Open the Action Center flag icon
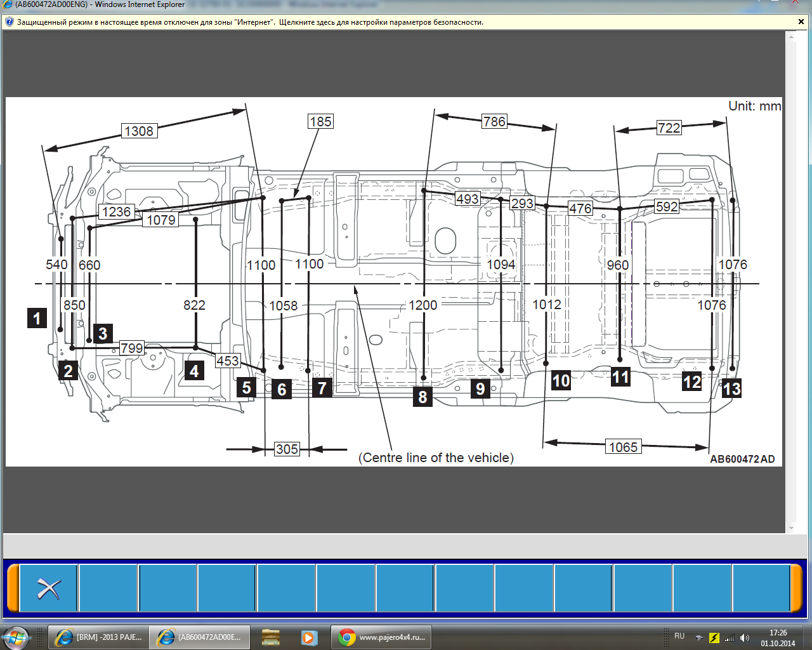The width and height of the screenshot is (812, 650). (x=699, y=638)
